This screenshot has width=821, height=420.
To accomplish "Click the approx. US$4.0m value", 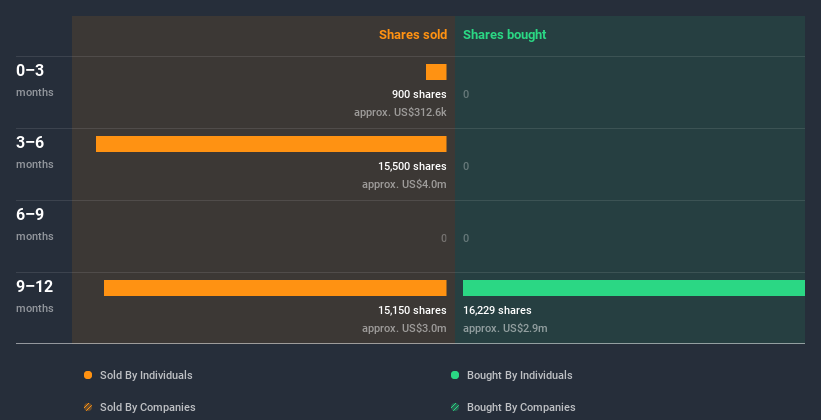I will 404,184.
